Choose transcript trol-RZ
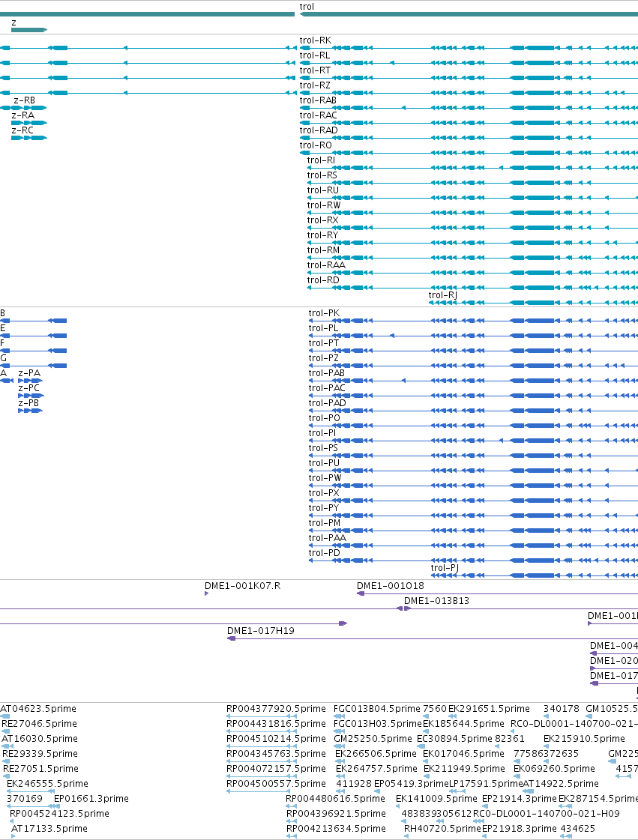The image size is (638, 840). click(x=315, y=85)
